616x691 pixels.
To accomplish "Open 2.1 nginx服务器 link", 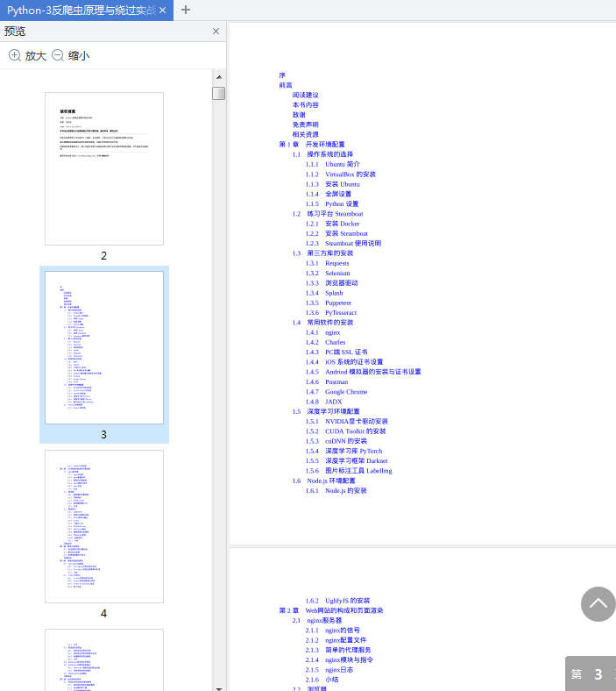I will [x=317, y=621].
